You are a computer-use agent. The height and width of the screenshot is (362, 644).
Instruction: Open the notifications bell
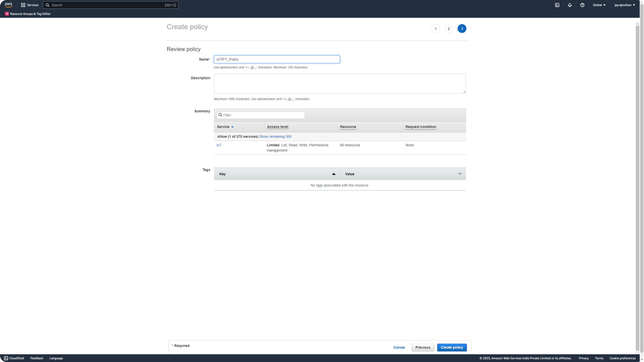tap(570, 5)
